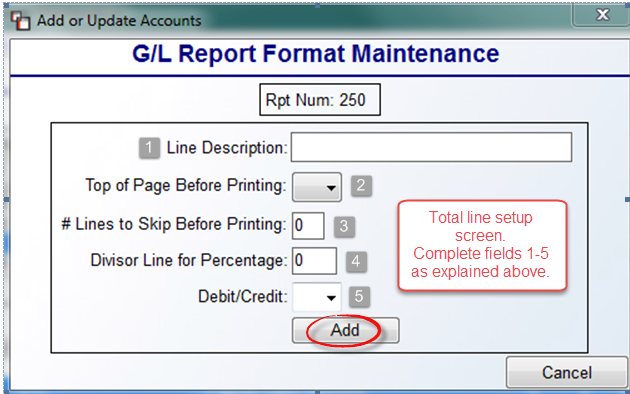Click the Cancel button
Viewport: 630px width, 394px height.
[x=567, y=373]
